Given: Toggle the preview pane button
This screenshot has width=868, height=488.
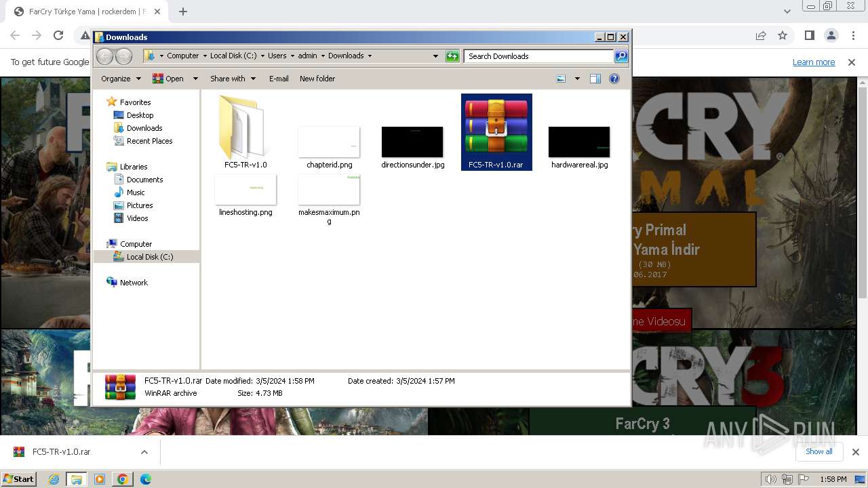Looking at the screenshot, I should [595, 79].
